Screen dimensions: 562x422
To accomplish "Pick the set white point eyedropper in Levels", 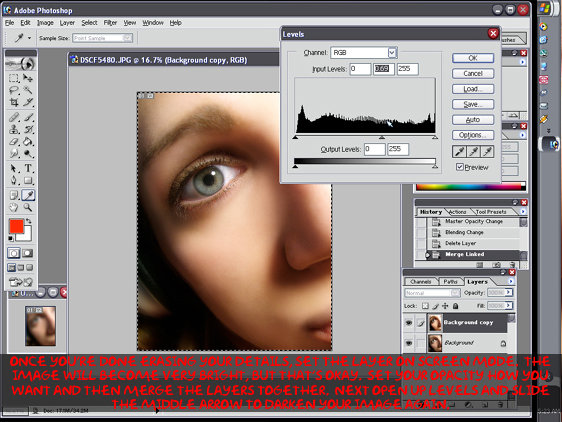I will coord(487,152).
